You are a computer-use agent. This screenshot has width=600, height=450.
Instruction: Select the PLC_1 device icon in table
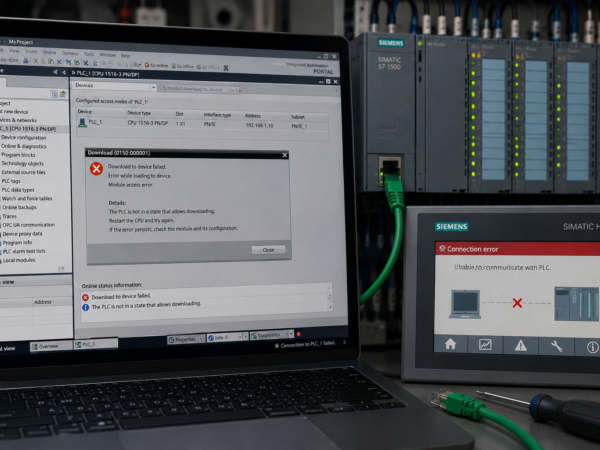[82, 122]
